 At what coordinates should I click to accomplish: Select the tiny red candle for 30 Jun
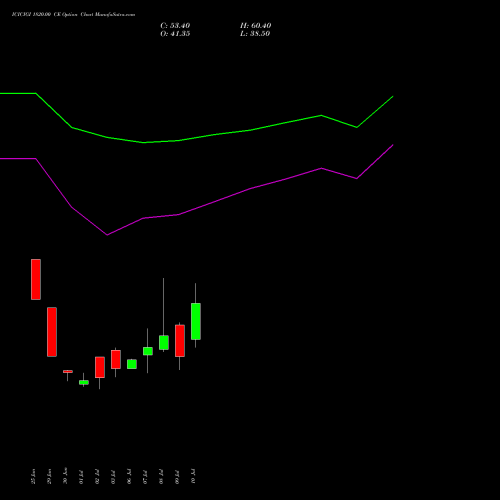(x=68, y=371)
